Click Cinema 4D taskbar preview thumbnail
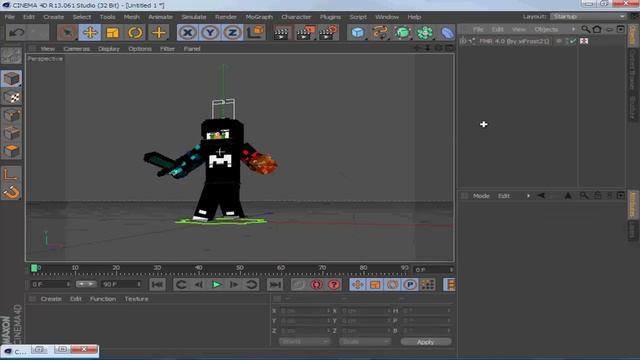Viewport: 640px width, 360px height. [50, 351]
